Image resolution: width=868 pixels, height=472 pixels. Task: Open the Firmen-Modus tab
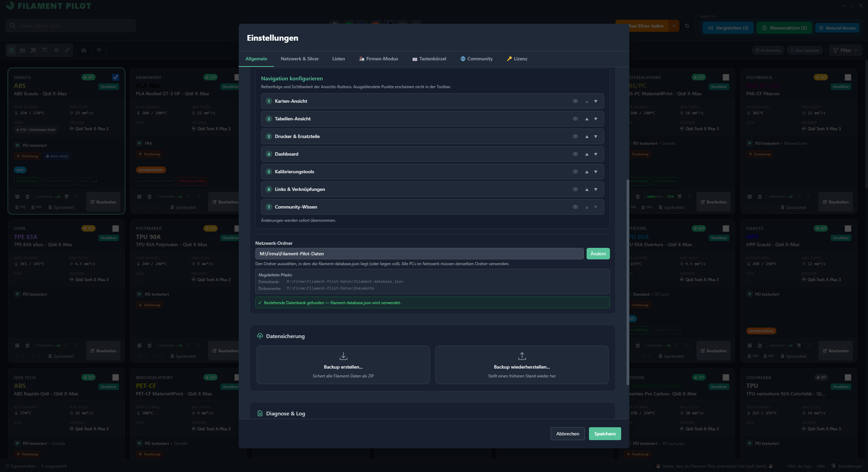[x=378, y=59]
